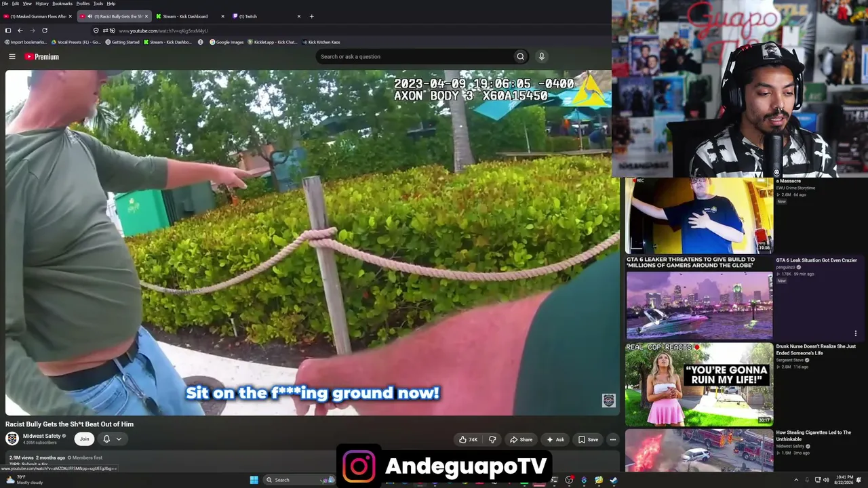The height and width of the screenshot is (488, 868).
Task: Open the title 'GTA 6 Leak Situation Got Even Crazier'
Action: click(x=816, y=260)
